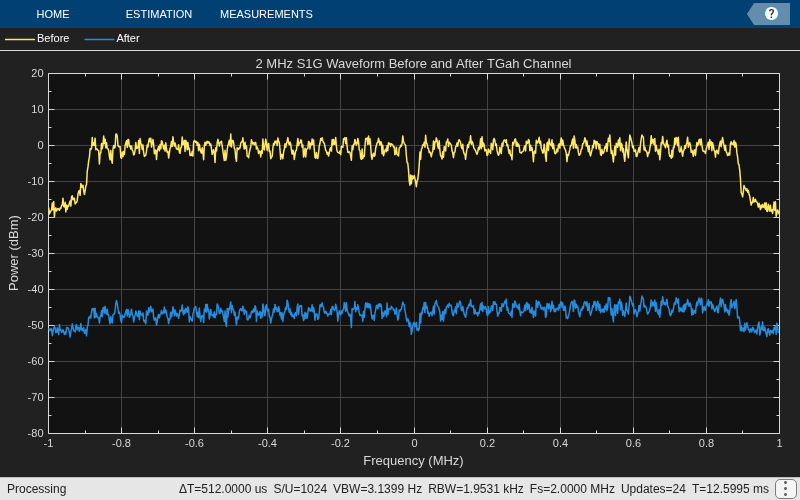Open the MEASUREMENTS tab
Screen dimensions: 800x500
266,14
